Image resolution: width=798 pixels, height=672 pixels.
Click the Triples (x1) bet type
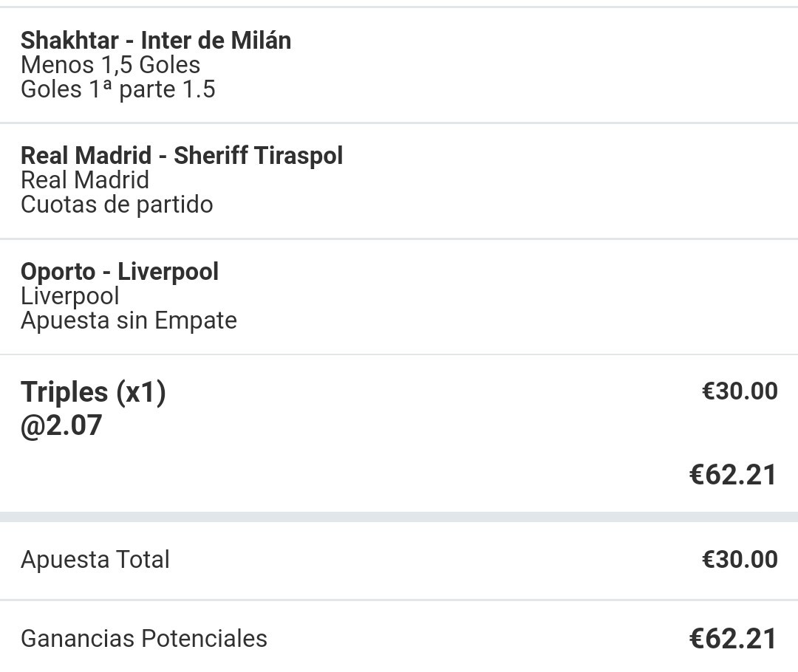click(93, 392)
